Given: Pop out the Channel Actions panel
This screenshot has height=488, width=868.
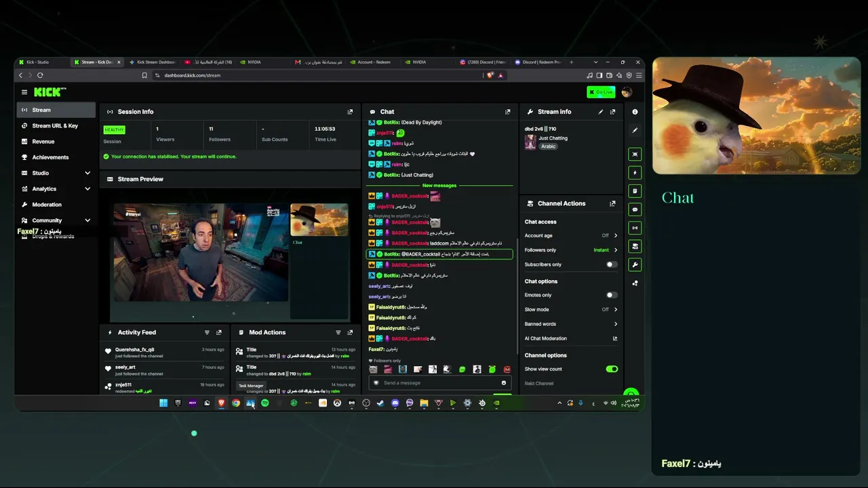Looking at the screenshot, I should 612,203.
